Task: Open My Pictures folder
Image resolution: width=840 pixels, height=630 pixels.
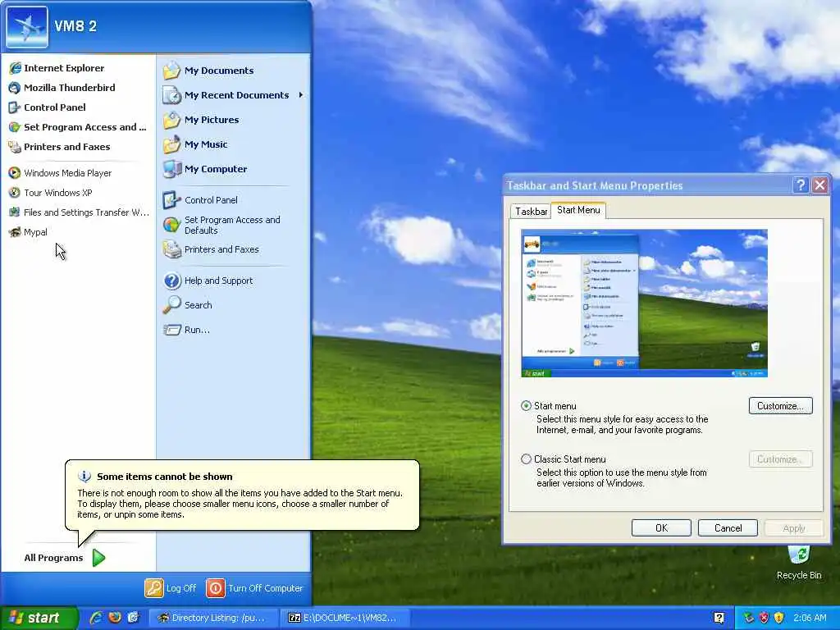Action: tap(201, 120)
